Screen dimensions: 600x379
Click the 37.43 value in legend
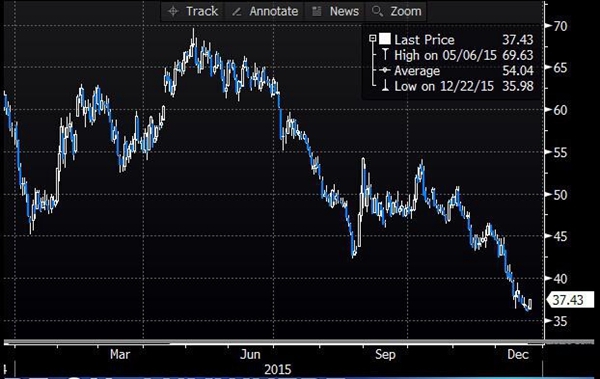click(x=518, y=40)
